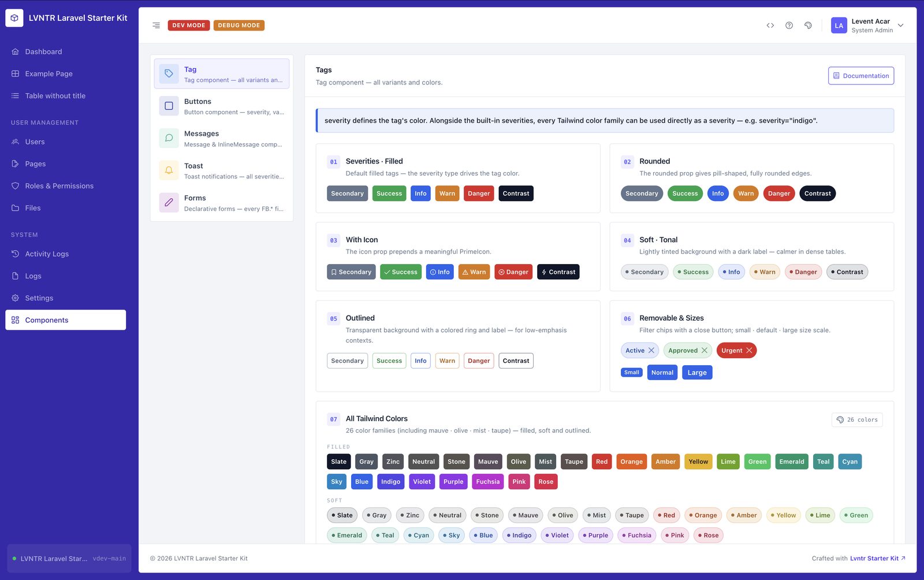
Task: Open Dashboard in the sidebar
Action: pos(66,52)
